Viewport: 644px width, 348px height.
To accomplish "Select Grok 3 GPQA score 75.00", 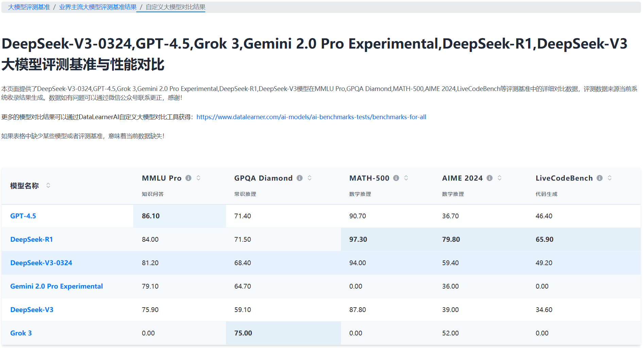I will coord(243,333).
